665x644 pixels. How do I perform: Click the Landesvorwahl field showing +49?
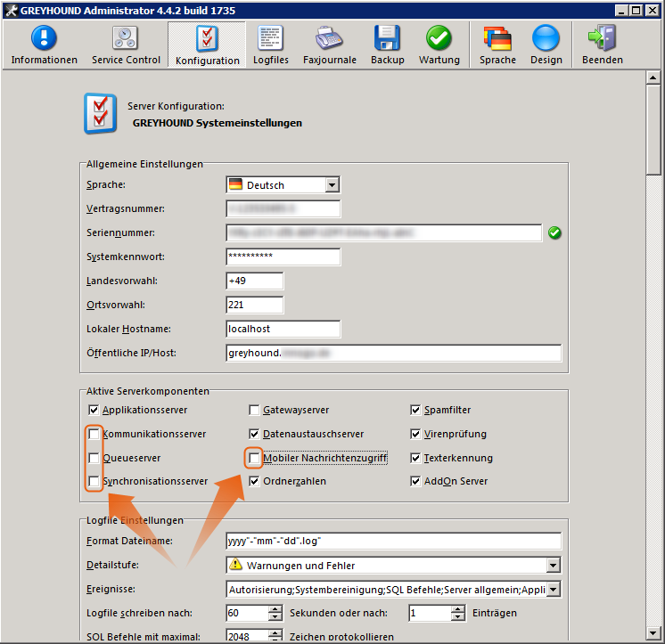pos(254,281)
